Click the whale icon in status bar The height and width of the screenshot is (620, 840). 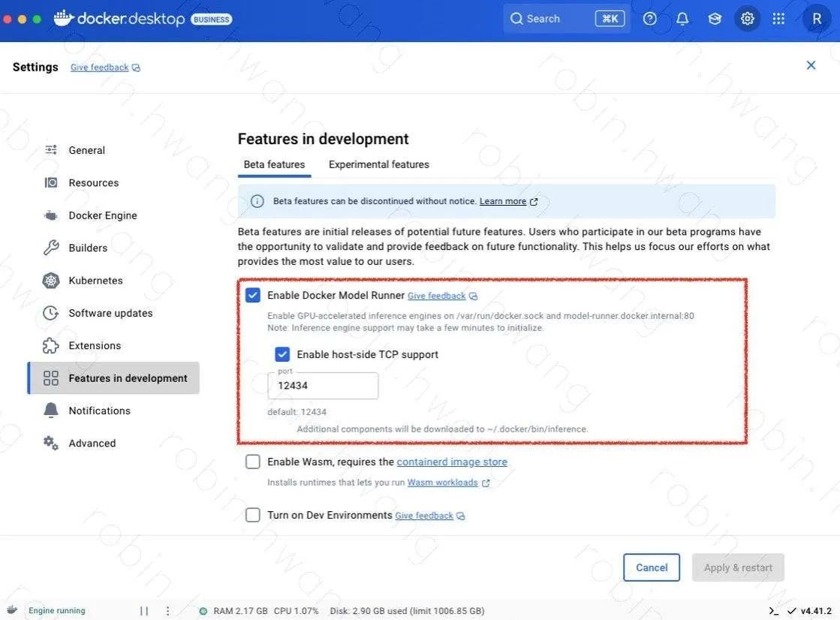(12, 610)
